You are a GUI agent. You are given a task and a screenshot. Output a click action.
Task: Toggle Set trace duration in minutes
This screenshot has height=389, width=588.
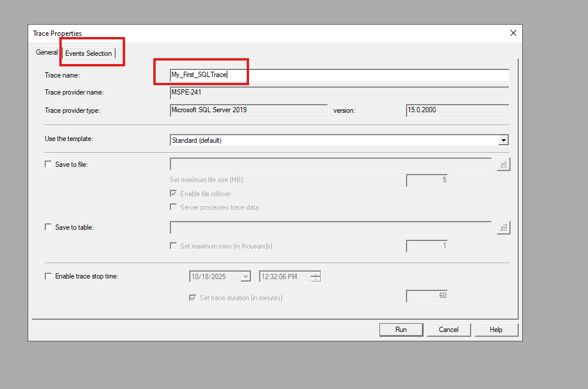click(193, 298)
